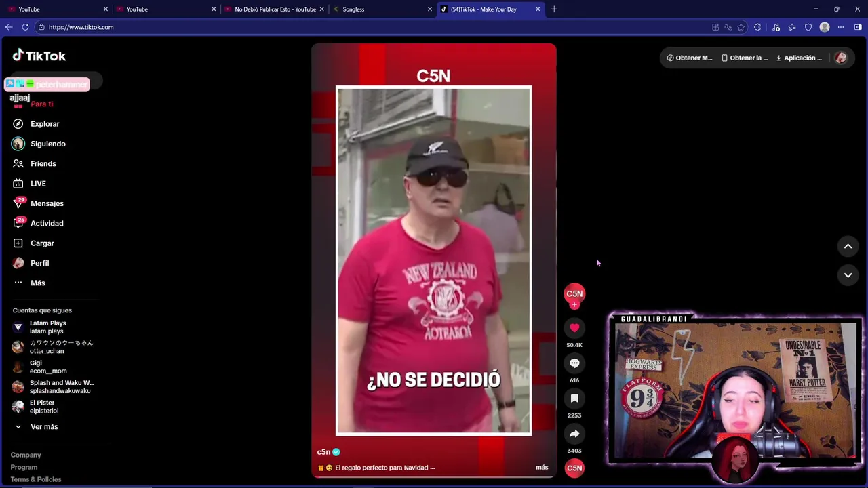Switch to No Debió Publicar Esto tab

coord(274,9)
